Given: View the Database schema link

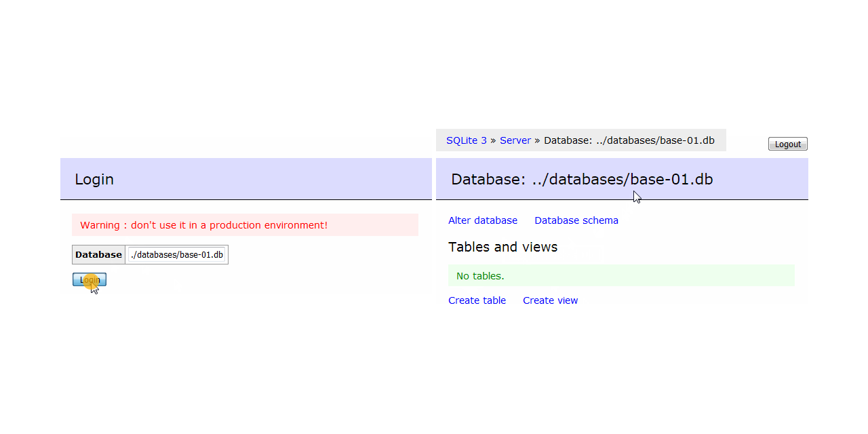Looking at the screenshot, I should [x=576, y=220].
